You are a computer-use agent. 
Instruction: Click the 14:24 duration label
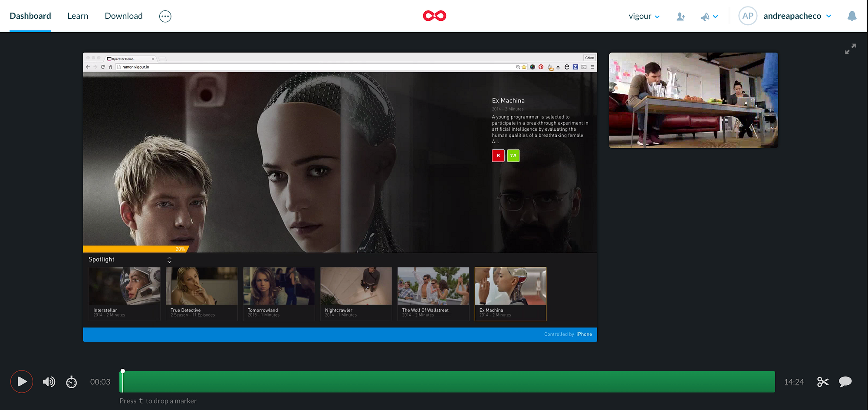point(794,382)
